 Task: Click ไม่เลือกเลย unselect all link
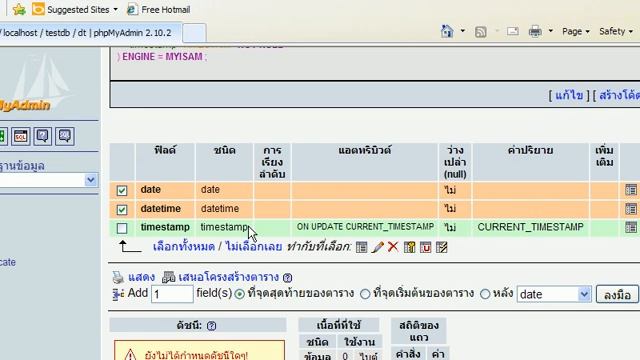253,247
